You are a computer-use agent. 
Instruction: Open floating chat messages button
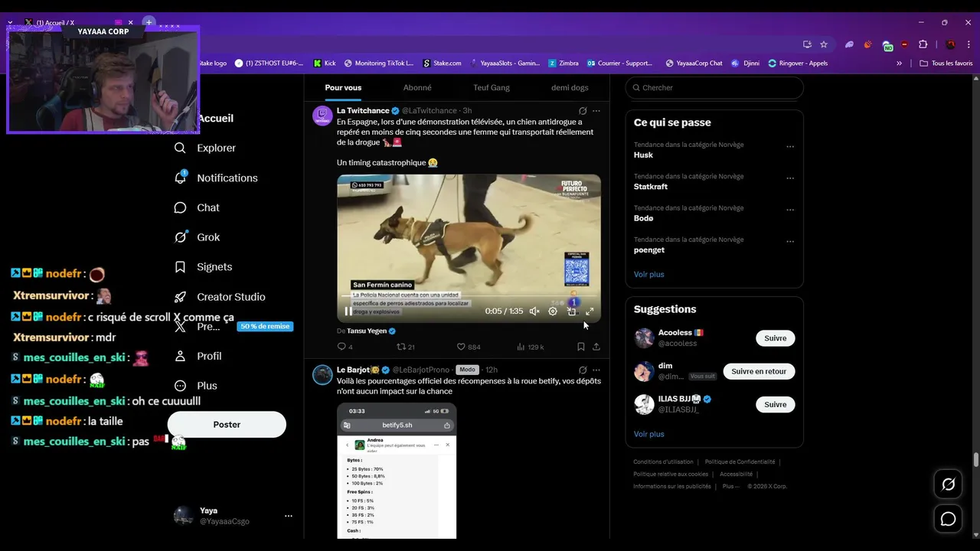point(949,519)
